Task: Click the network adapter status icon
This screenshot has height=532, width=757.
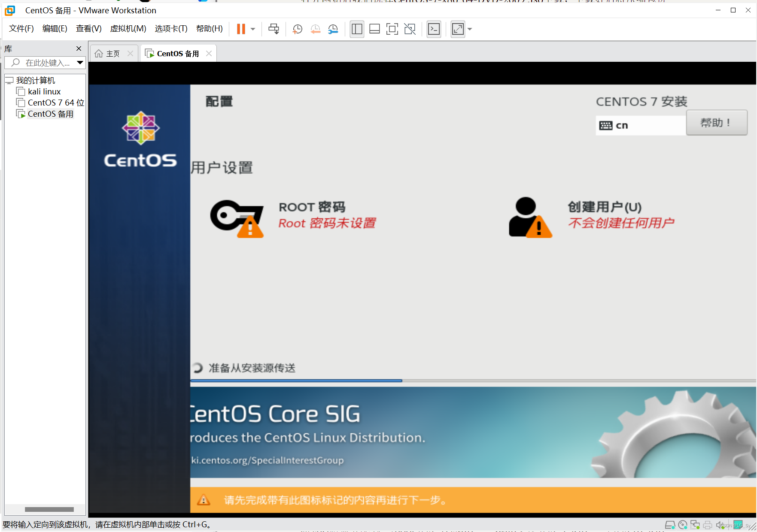Action: click(695, 525)
